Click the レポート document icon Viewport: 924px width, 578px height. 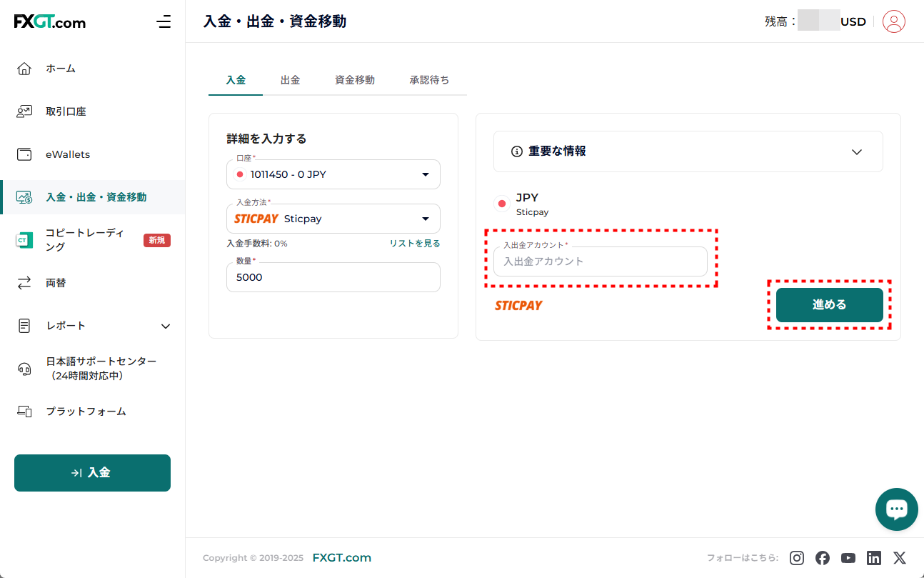pyautogui.click(x=24, y=326)
